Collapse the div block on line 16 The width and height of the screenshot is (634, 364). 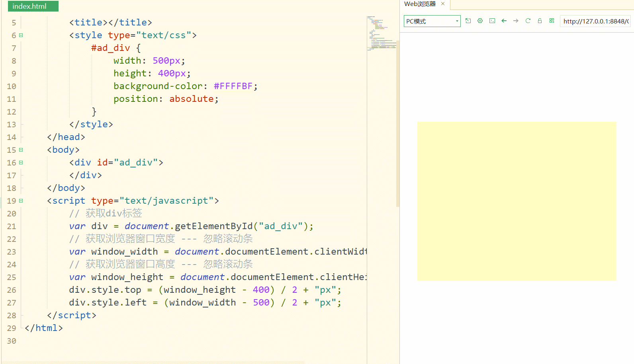[21, 162]
